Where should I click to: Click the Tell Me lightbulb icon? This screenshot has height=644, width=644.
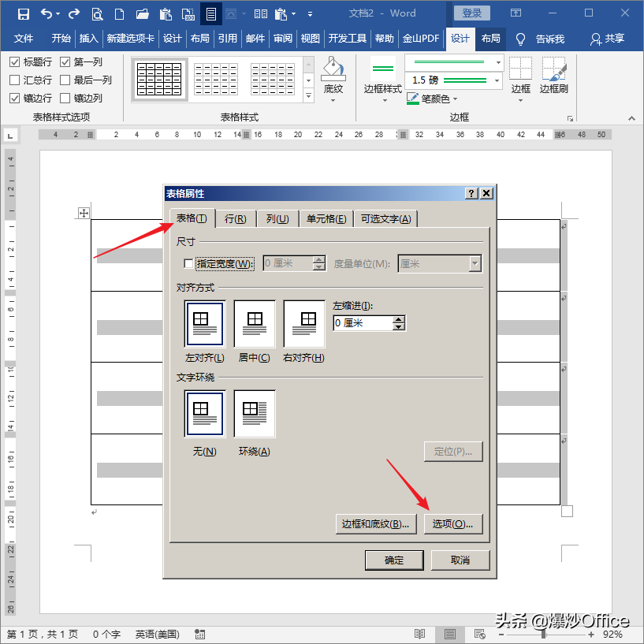point(520,39)
